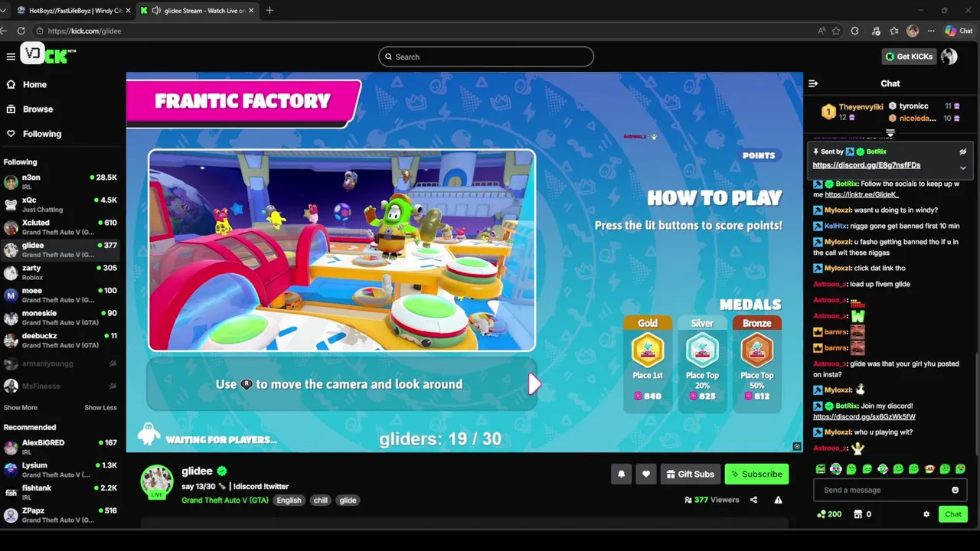Open recommended Lysium channel
Screen dimensions: 980x551
[x=61, y=470]
